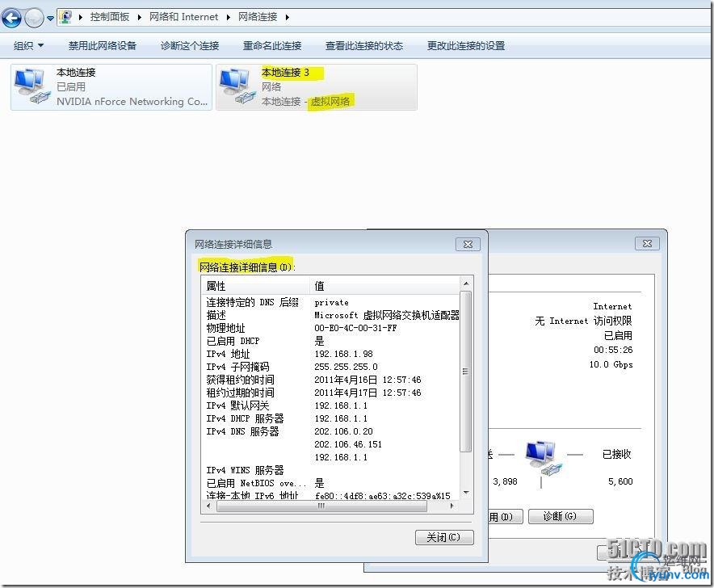Viewport: 714px width, 588px height.
Task: Click the vertical scrollbar thumb in details list
Action: click(465, 372)
